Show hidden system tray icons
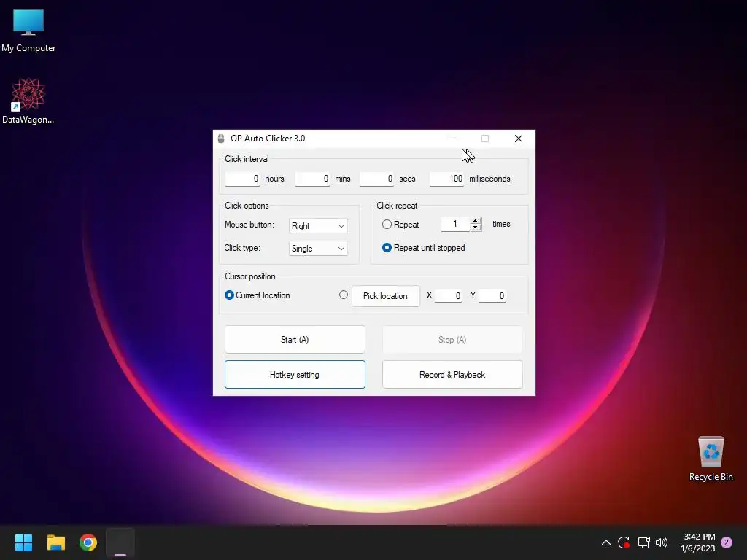The width and height of the screenshot is (747, 560). (606, 542)
